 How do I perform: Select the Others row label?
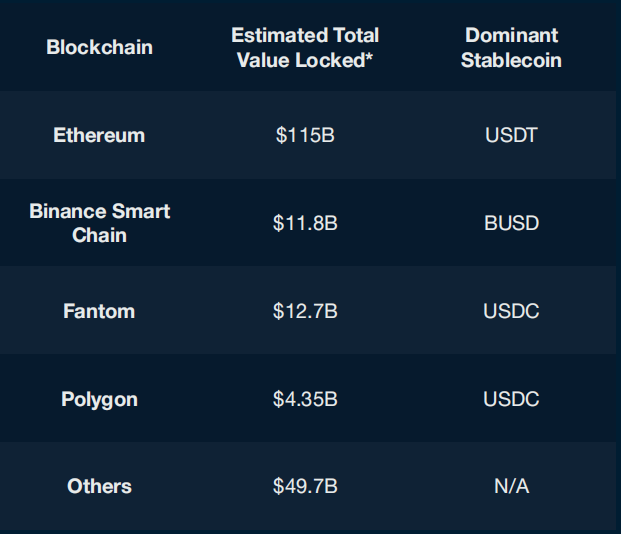pyautogui.click(x=99, y=486)
